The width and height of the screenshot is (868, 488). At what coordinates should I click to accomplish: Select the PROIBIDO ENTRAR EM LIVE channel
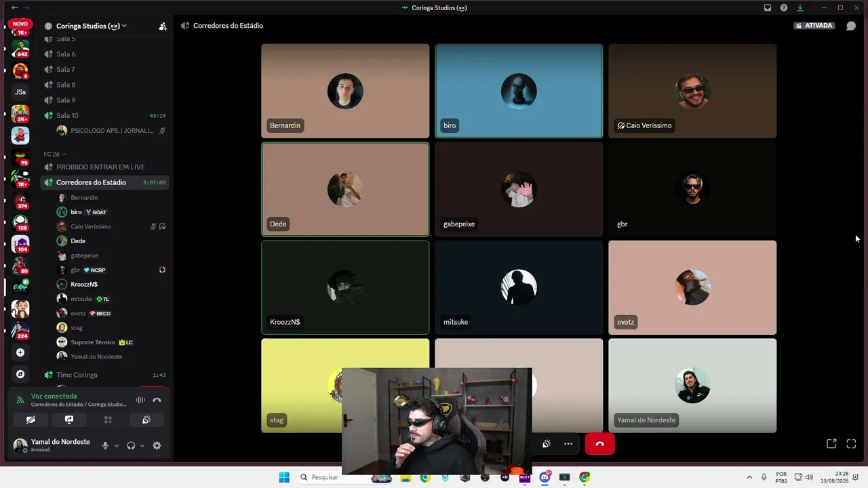(x=105, y=167)
